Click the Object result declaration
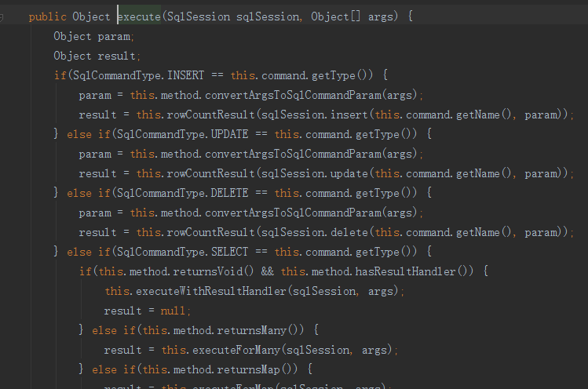588x389 pixels. point(97,56)
